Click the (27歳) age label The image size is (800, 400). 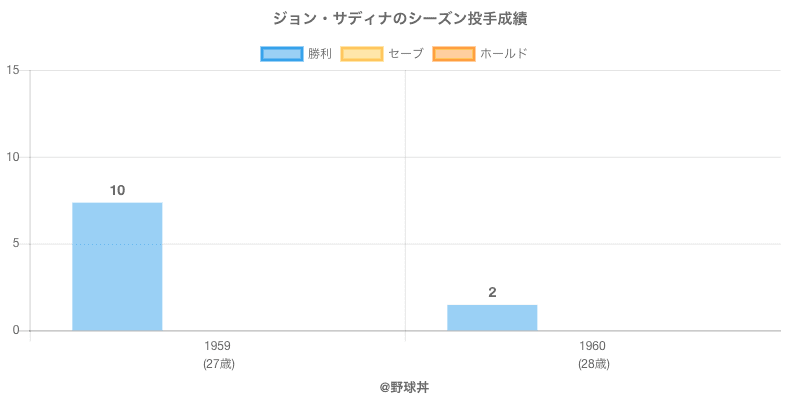tap(217, 363)
